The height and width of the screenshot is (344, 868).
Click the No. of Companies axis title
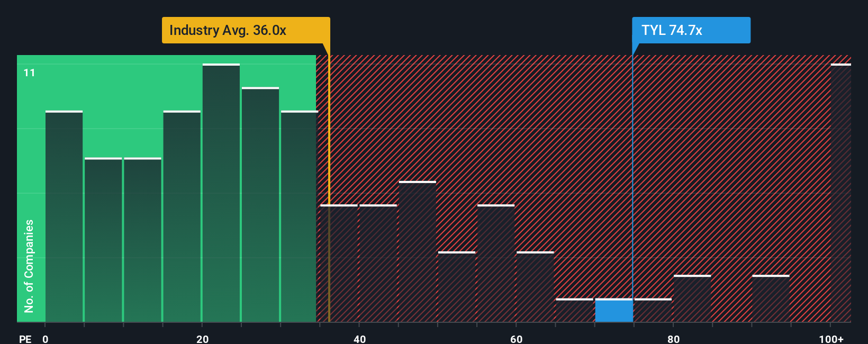point(29,266)
